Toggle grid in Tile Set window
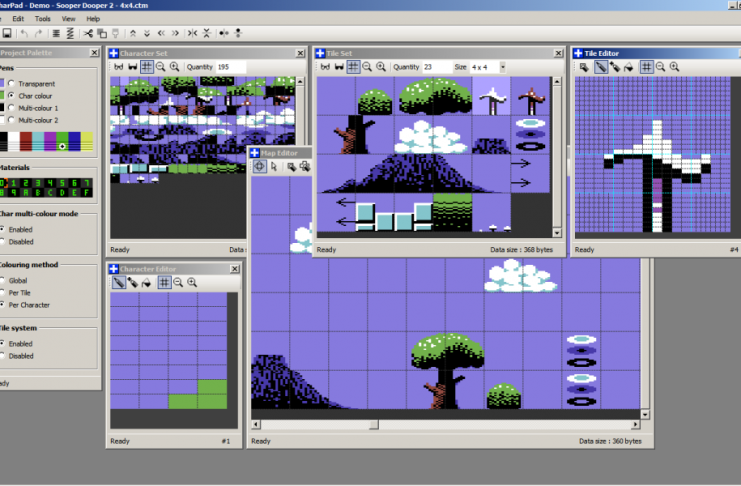The image size is (741, 486). tap(353, 67)
